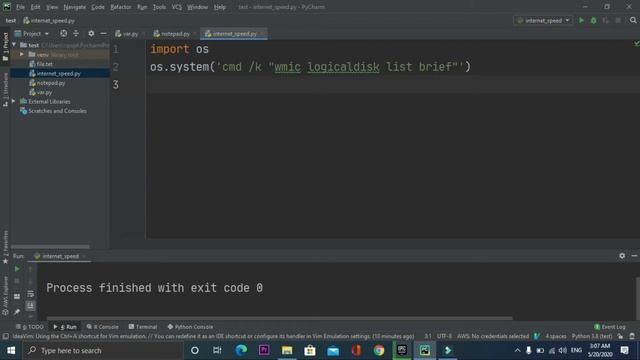This screenshot has height=360, width=640.
Task: Open the Favorites side tool window
Action: point(5,247)
